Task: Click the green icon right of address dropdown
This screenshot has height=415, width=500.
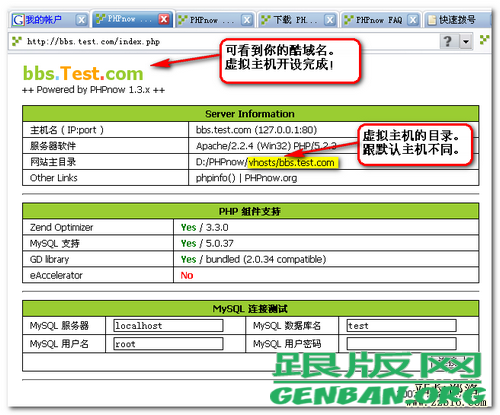Action: coord(484,40)
